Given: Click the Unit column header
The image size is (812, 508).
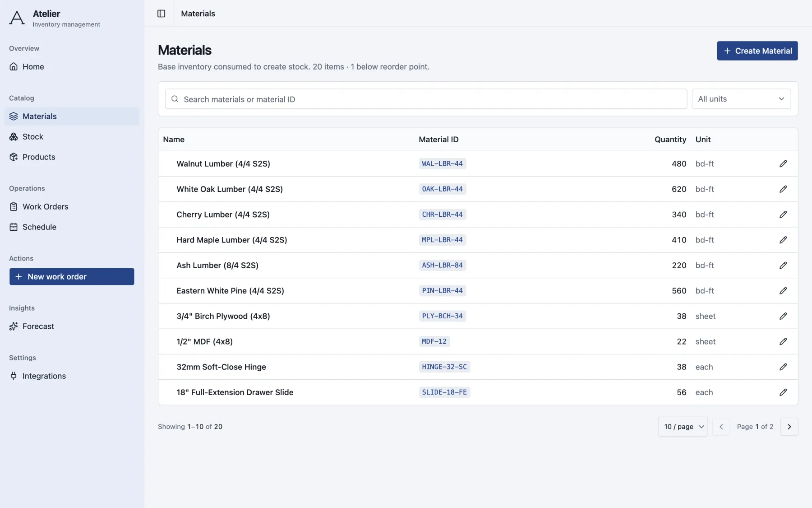Looking at the screenshot, I should click(x=703, y=140).
